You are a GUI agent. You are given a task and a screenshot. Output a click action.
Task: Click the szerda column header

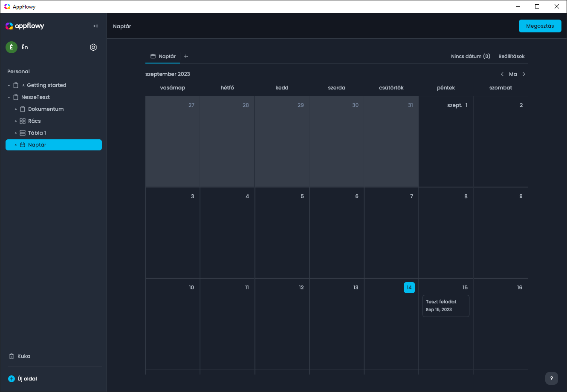[x=337, y=88]
